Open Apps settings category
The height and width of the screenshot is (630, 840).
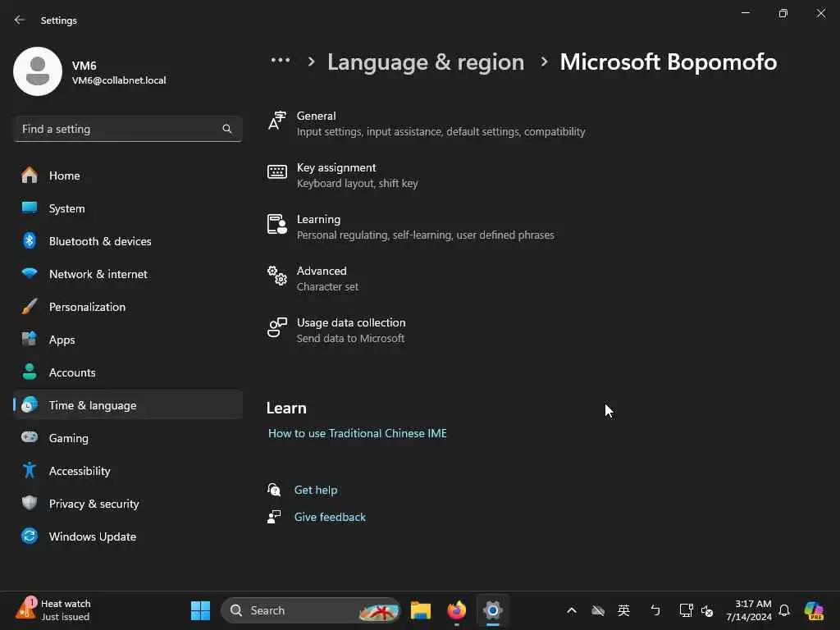click(x=128, y=340)
